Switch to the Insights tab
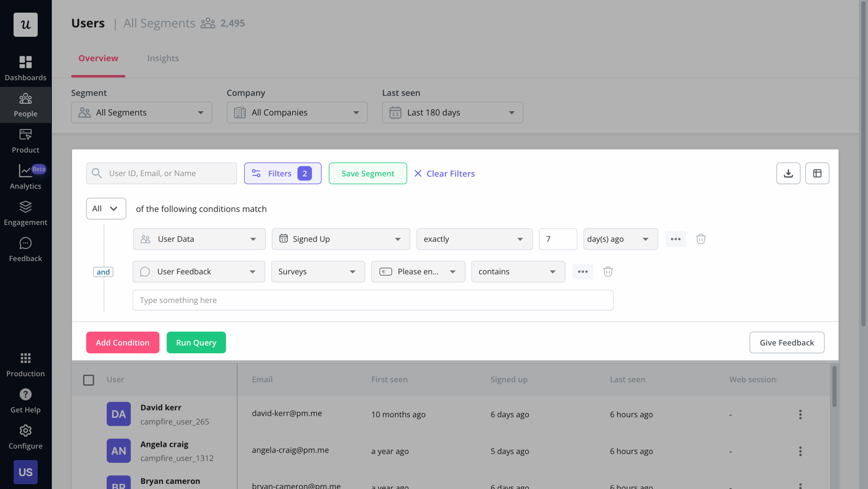Screen dimensions: 868x489 (163, 58)
